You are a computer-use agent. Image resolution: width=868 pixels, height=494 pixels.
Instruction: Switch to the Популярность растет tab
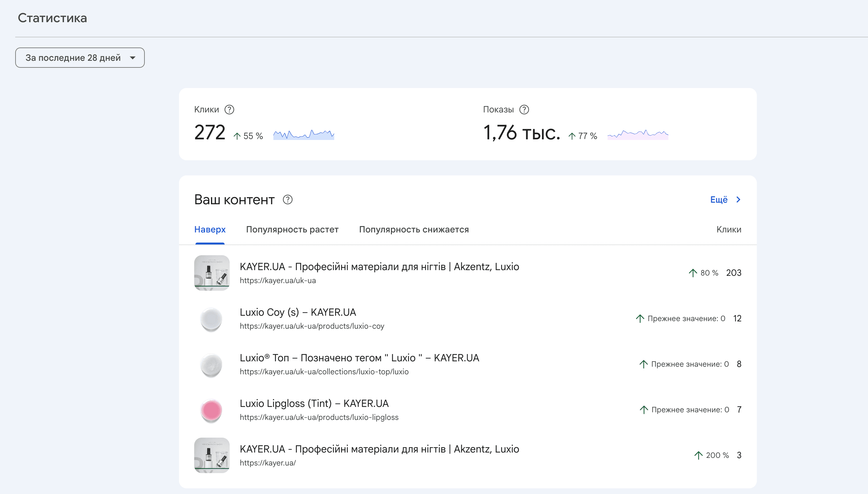tap(292, 230)
